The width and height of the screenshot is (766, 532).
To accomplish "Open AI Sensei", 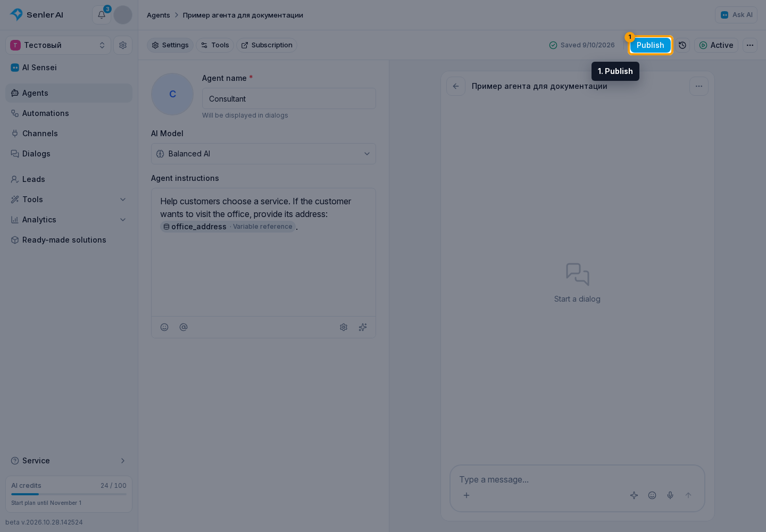I will 69,68.
